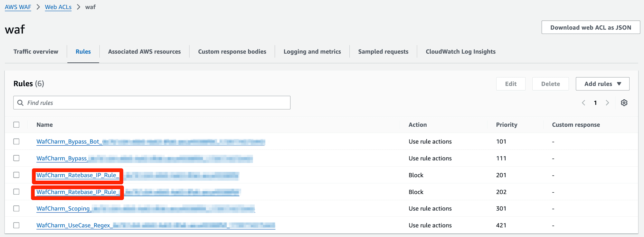
Task: Download web ACL as JSON
Action: [x=591, y=27]
